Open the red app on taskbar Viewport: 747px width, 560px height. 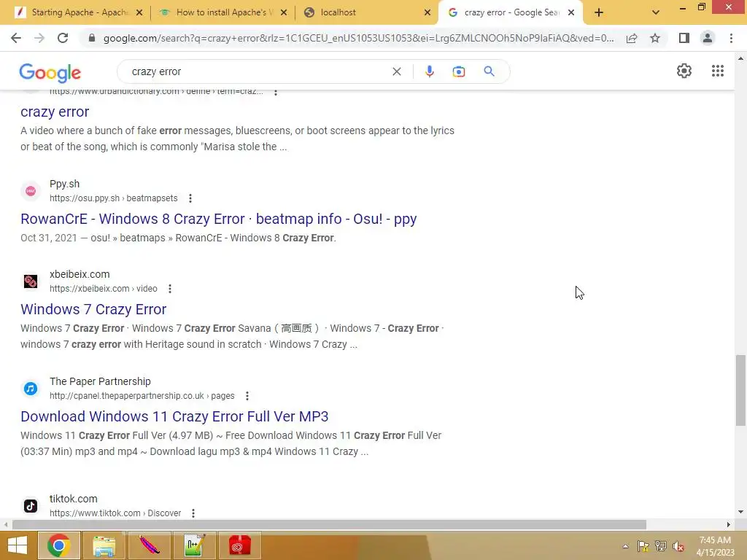click(239, 545)
